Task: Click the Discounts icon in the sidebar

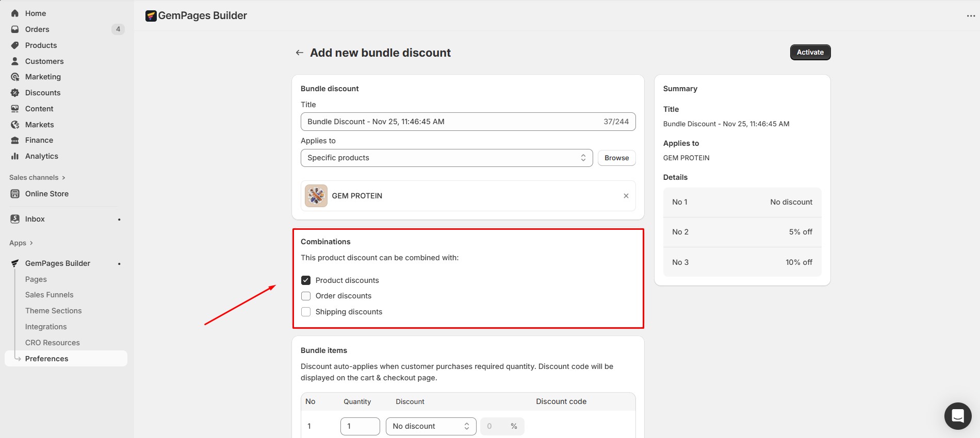Action: click(x=15, y=93)
